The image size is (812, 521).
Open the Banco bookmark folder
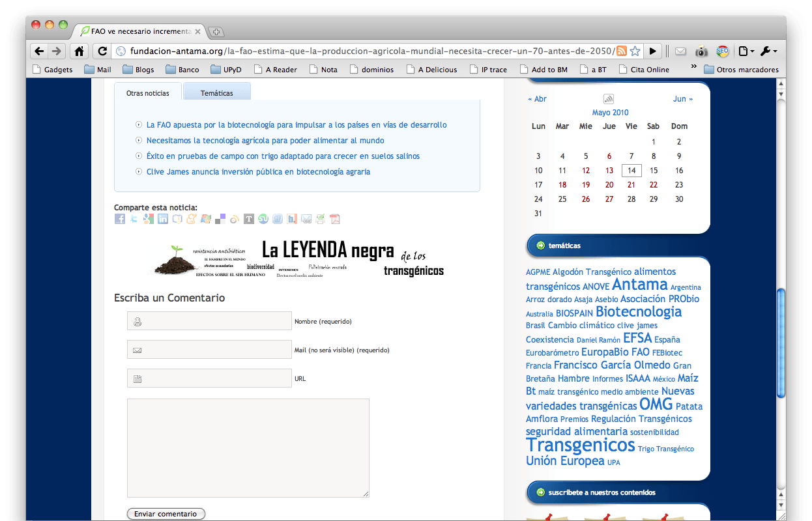tap(182, 70)
